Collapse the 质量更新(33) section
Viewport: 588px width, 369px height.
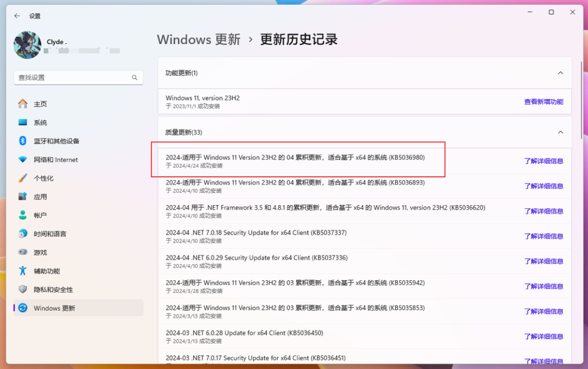[560, 132]
